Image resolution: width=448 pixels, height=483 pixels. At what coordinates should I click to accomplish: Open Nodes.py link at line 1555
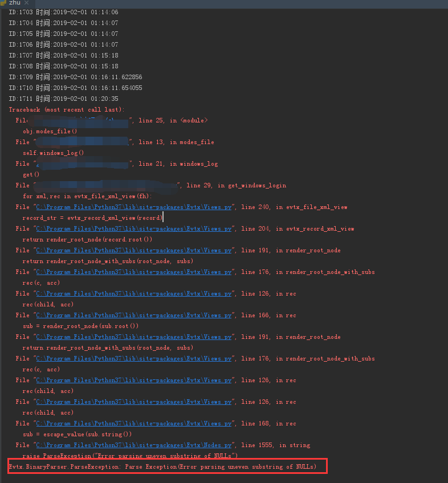[134, 445]
